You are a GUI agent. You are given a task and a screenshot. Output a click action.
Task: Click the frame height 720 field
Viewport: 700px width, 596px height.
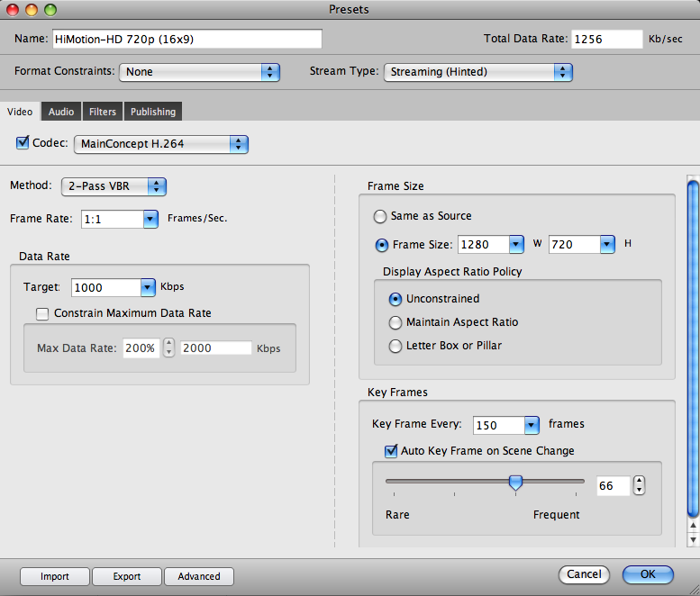575,245
